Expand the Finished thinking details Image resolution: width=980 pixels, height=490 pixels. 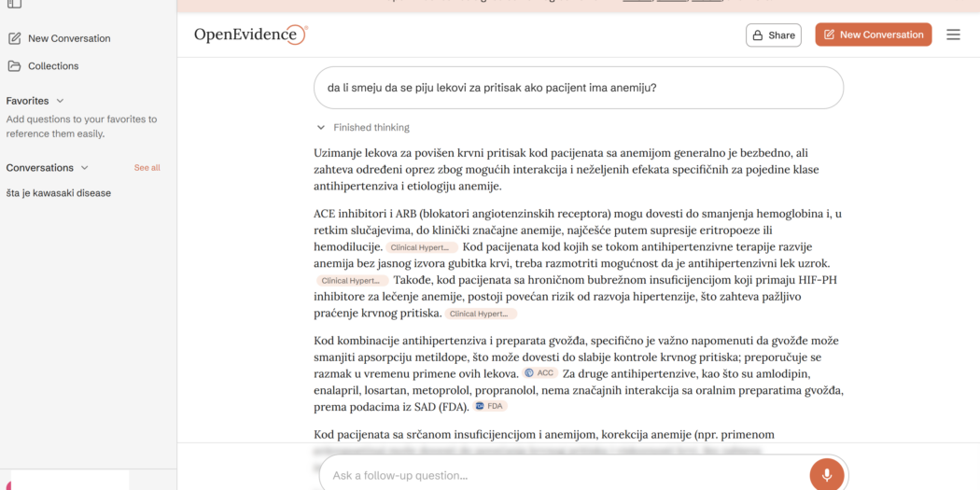click(321, 128)
